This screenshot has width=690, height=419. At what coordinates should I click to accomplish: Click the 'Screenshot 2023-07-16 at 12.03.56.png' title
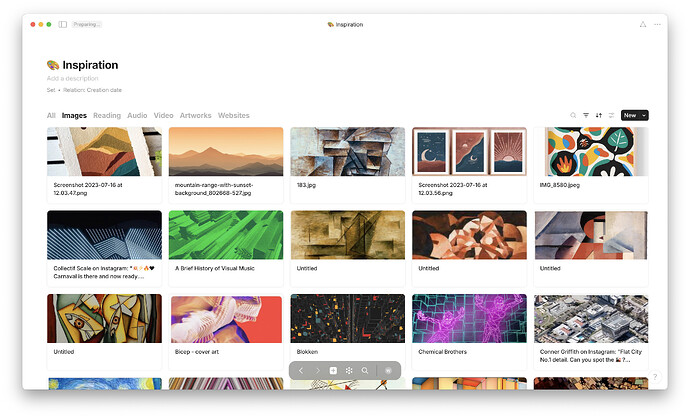tap(453, 189)
